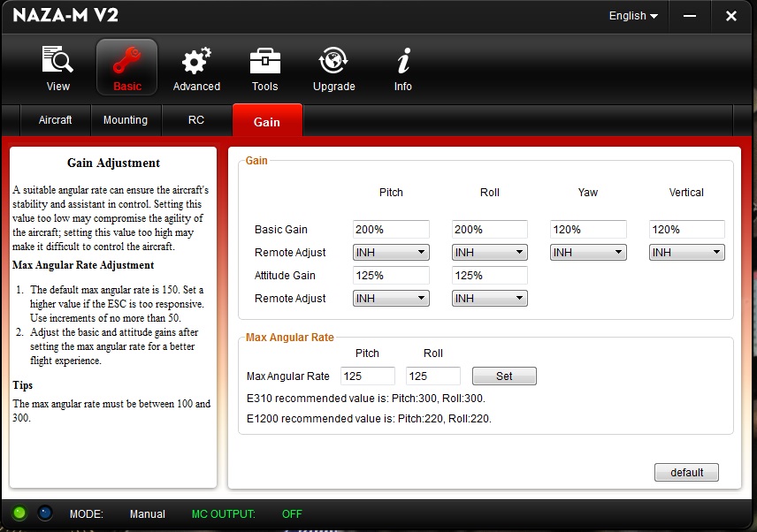Screen dimensions: 757x532
Task: Click the default button
Action: tap(686, 472)
